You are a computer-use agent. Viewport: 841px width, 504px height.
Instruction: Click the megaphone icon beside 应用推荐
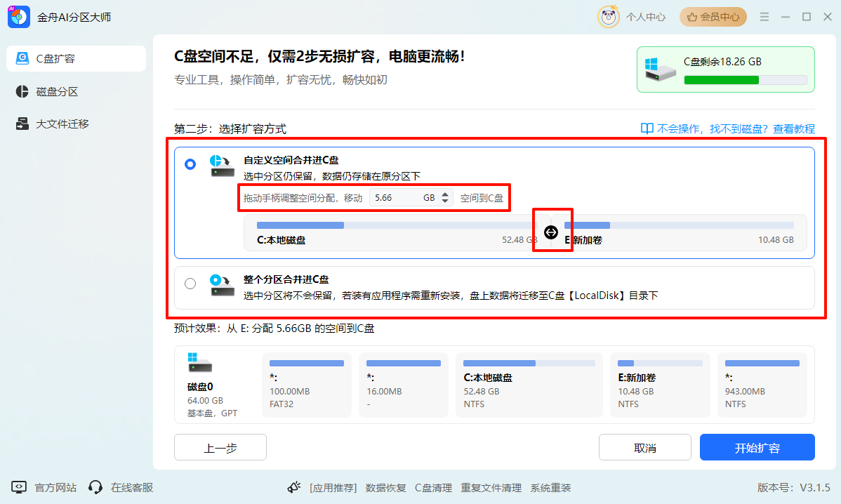click(294, 486)
